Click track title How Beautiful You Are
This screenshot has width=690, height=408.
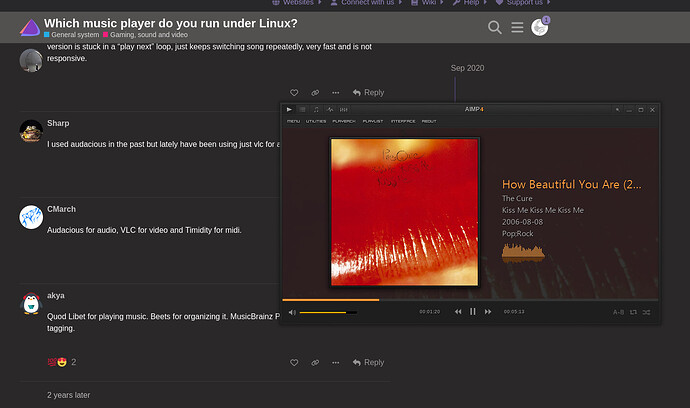(x=572, y=184)
